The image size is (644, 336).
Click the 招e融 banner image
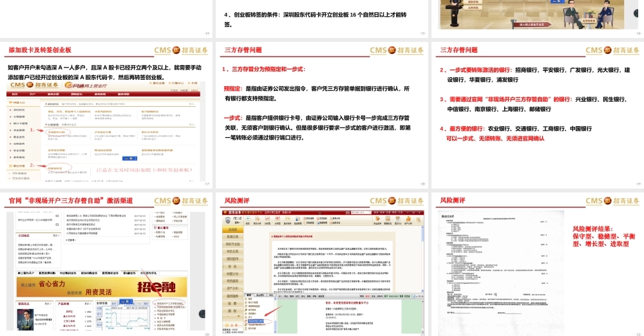pyautogui.click(x=102, y=287)
